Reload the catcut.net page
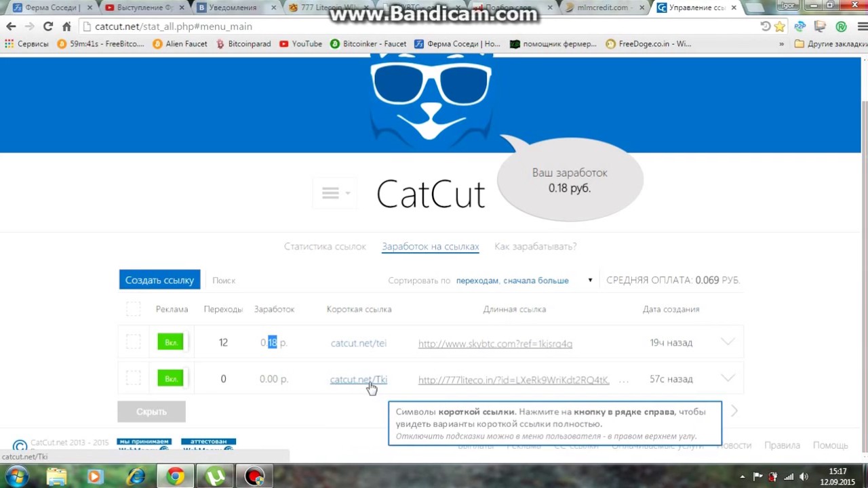This screenshot has height=488, width=868. coord(47,26)
